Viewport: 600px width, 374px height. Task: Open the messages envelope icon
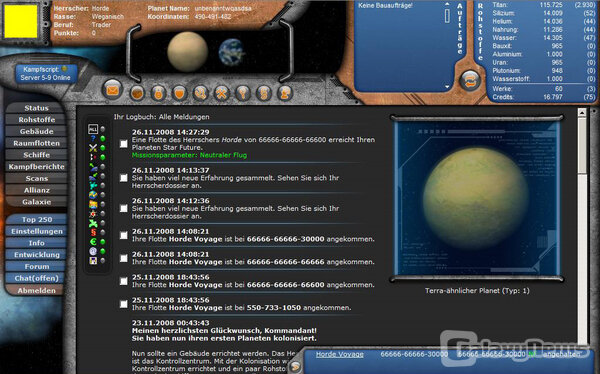tap(112, 90)
